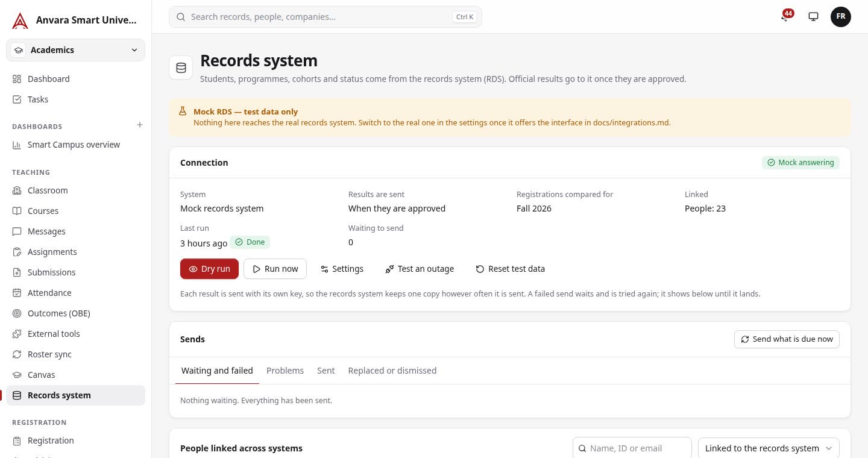The height and width of the screenshot is (458, 868).
Task: Click the Submissions upload icon
Action: click(17, 272)
